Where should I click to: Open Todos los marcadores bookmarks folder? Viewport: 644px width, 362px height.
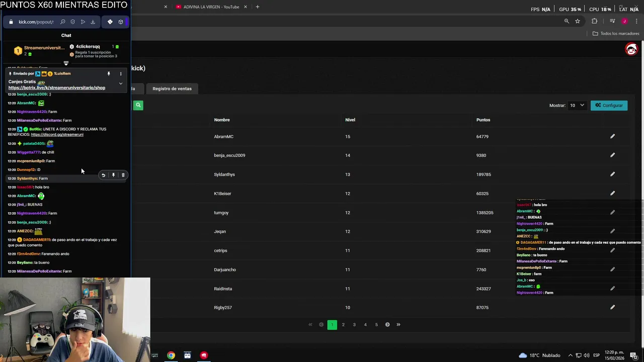(616, 33)
